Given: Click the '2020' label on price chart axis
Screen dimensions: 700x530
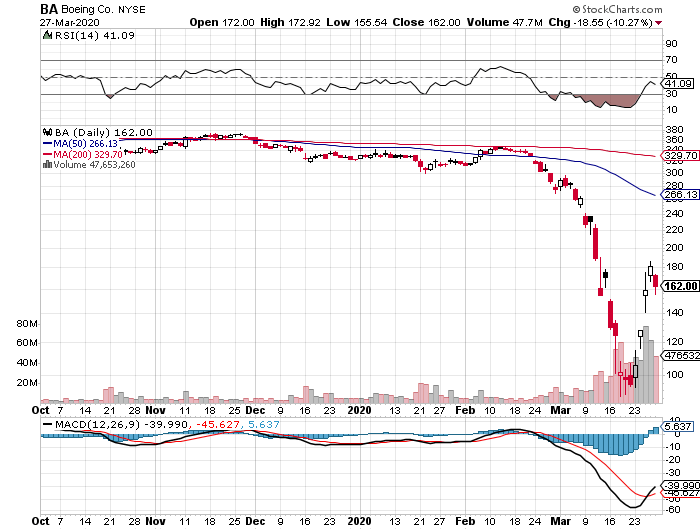Looking at the screenshot, I should click(x=359, y=410).
